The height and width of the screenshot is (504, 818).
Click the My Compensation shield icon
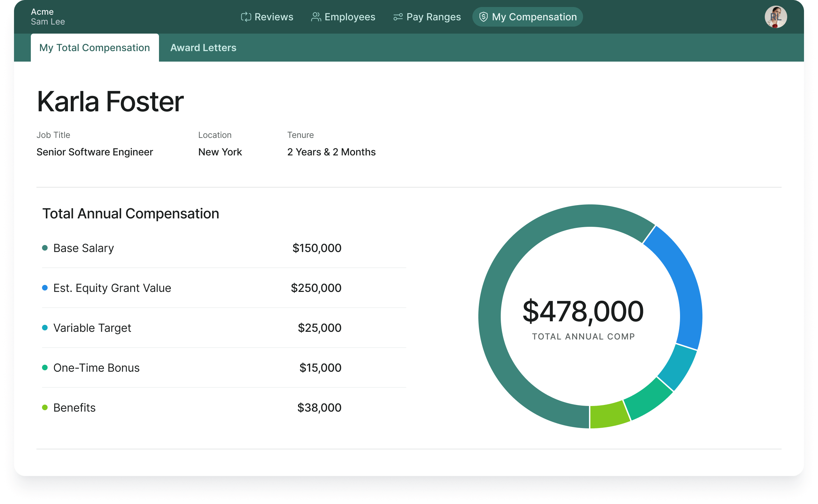pyautogui.click(x=484, y=16)
